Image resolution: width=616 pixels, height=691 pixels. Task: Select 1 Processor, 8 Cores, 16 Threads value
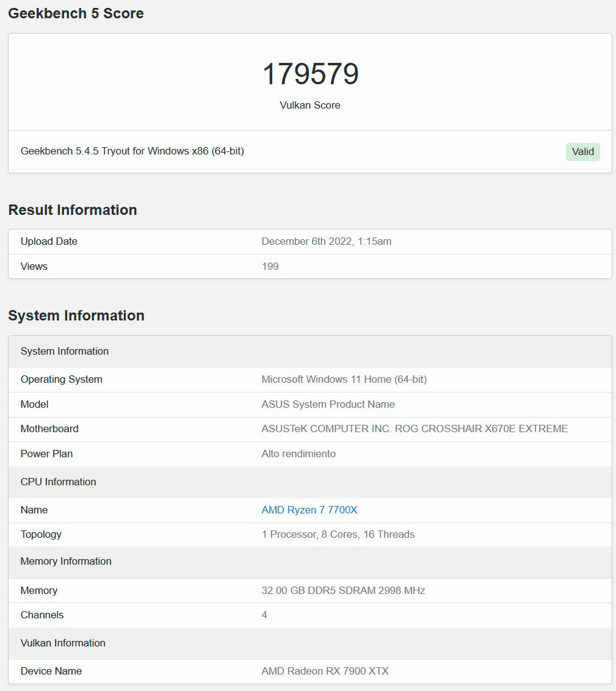click(x=338, y=535)
